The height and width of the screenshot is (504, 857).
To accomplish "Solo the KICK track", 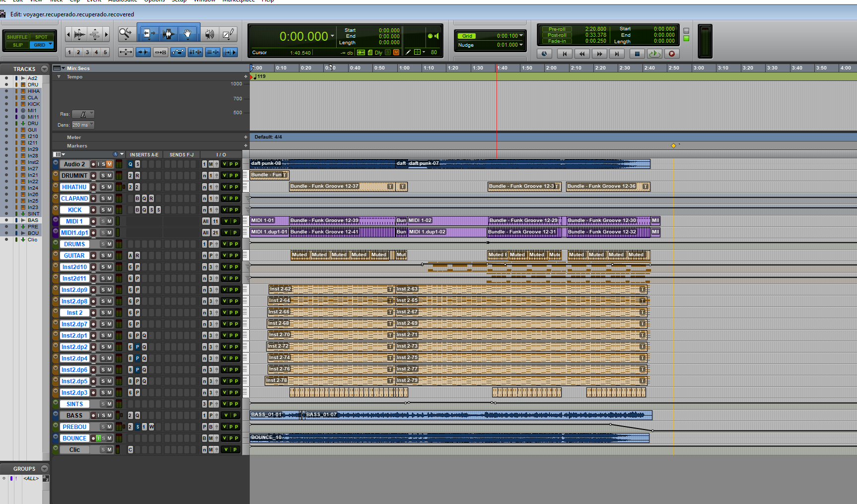I will [103, 210].
